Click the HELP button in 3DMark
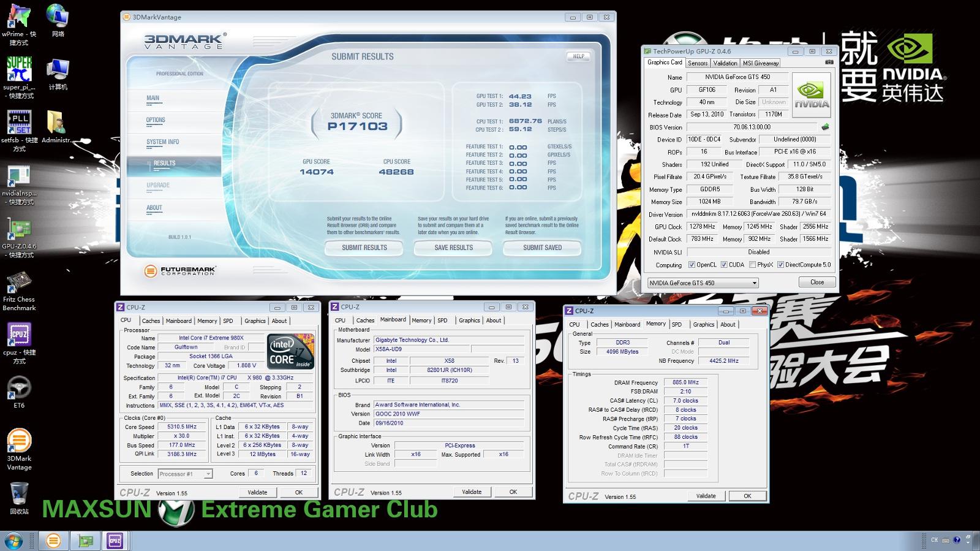Image resolution: width=980 pixels, height=551 pixels. pyautogui.click(x=578, y=56)
